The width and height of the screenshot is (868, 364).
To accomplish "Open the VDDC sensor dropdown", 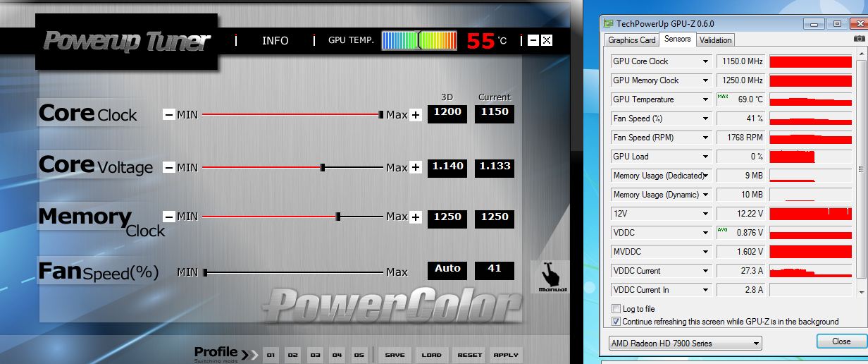I will click(705, 233).
